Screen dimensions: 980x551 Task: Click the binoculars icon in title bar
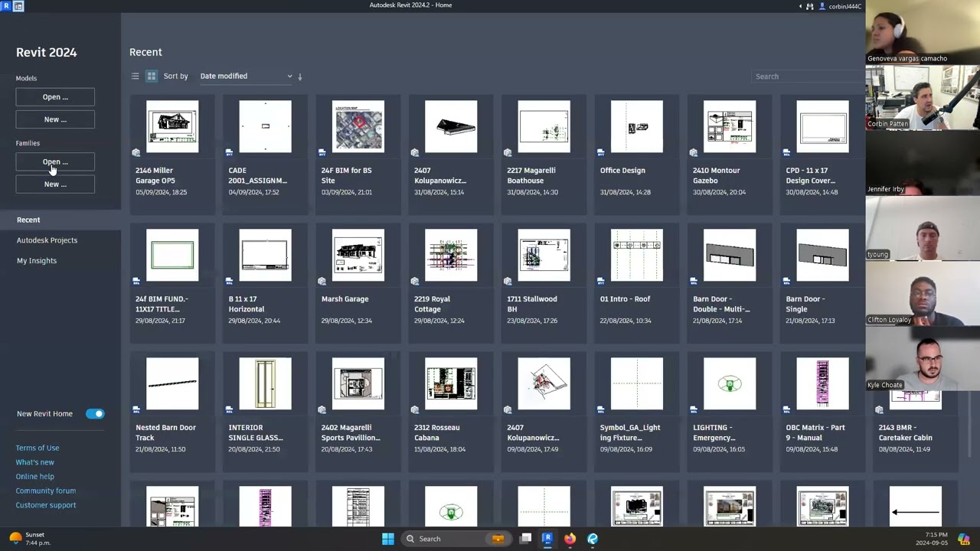(x=809, y=6)
